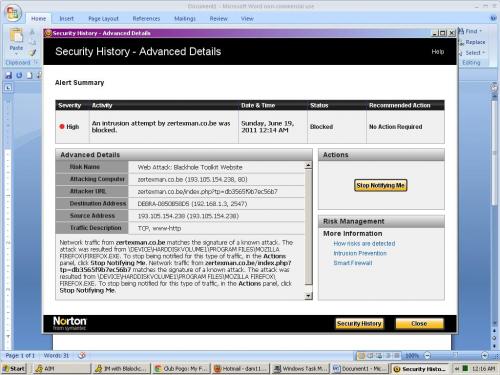This screenshot has width=500, height=375.
Task: Open the Select dropdown in Word's Editing group
Action: pyautogui.click(x=475, y=53)
